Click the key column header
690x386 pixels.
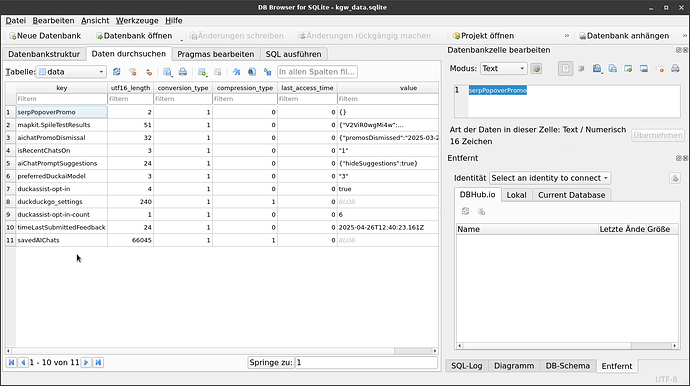[62, 88]
